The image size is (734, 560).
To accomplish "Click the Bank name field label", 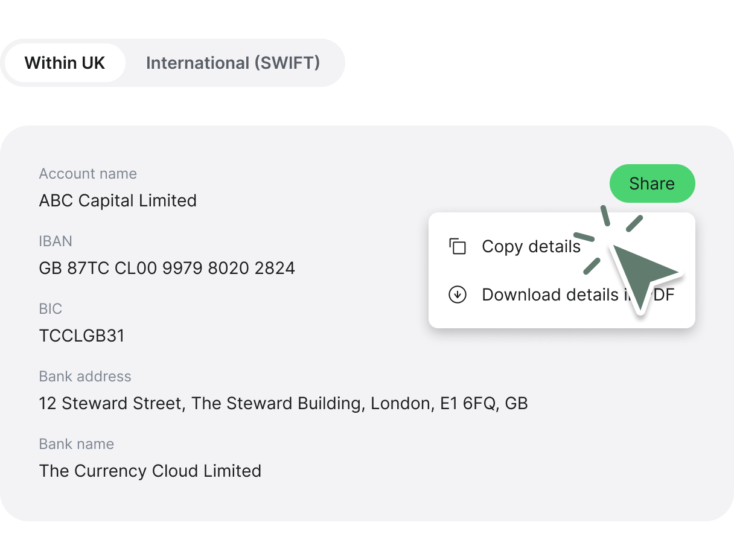I will point(77,444).
